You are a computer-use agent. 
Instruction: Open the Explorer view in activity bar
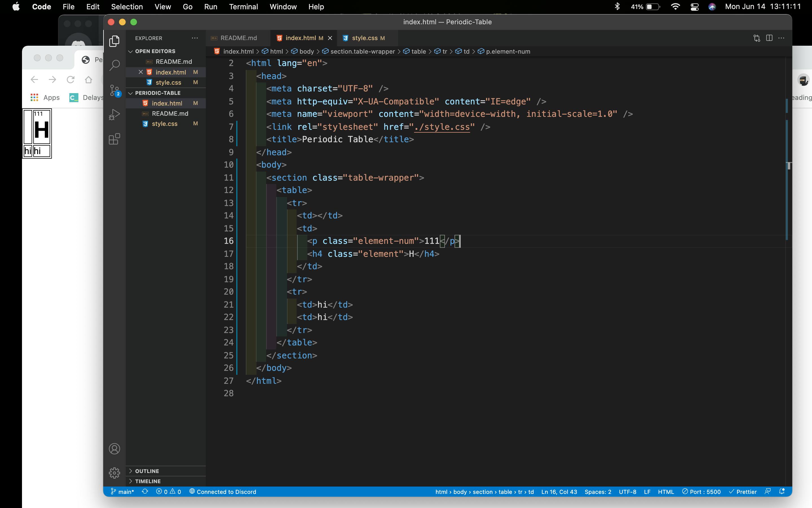click(x=114, y=41)
